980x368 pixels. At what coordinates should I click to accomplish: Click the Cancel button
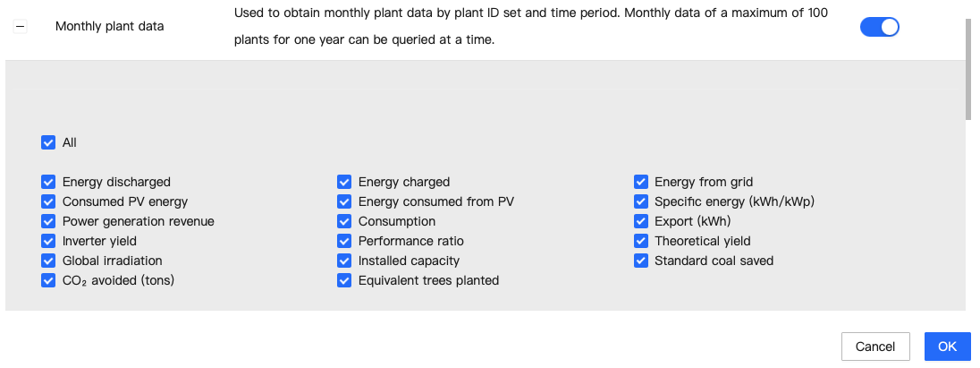tap(874, 347)
